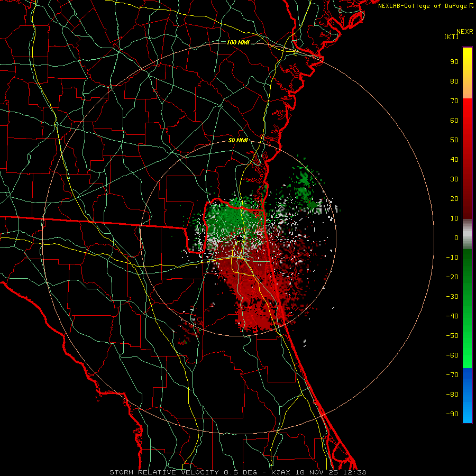Click the 50 value on the color scale
The height and width of the screenshot is (476, 476).
point(454,140)
